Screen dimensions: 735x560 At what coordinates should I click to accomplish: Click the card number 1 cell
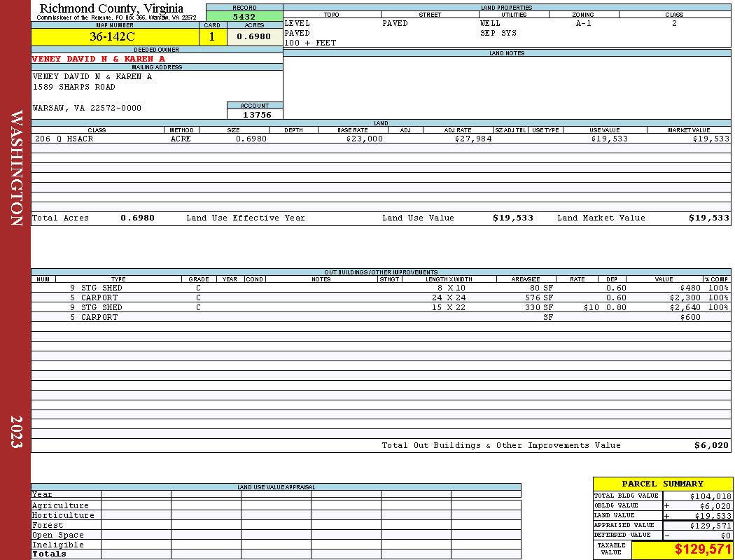pyautogui.click(x=212, y=36)
